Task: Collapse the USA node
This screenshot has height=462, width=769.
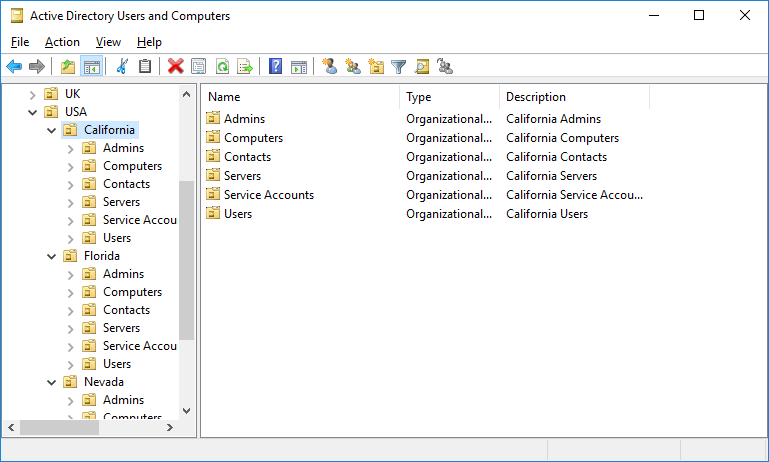Action: pos(32,112)
